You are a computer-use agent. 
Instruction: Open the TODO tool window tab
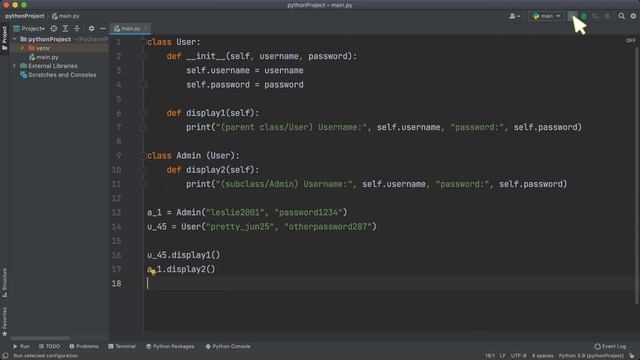49,346
